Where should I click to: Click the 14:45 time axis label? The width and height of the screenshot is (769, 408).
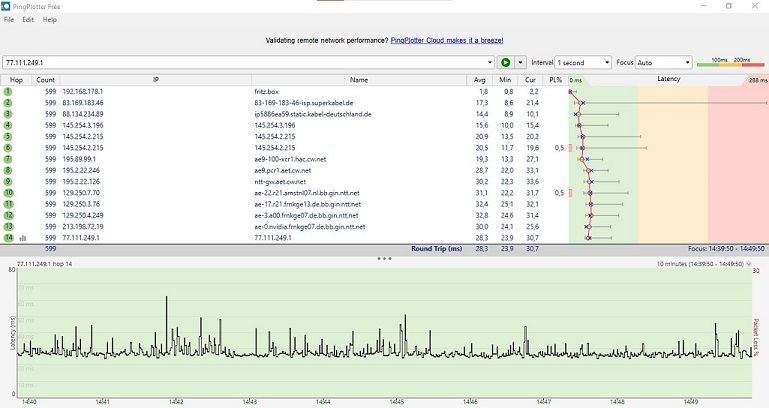(x=396, y=402)
